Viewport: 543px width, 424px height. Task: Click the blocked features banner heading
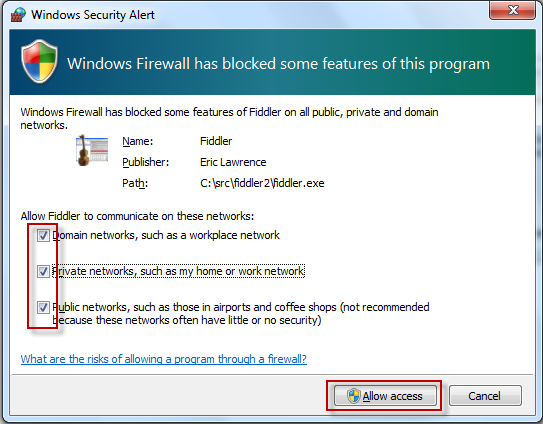tap(278, 64)
